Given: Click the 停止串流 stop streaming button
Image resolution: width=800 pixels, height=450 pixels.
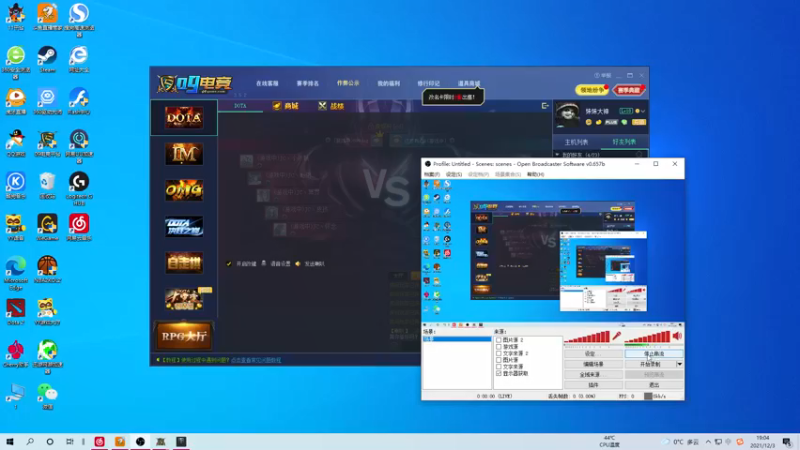Looking at the screenshot, I should coord(654,354).
